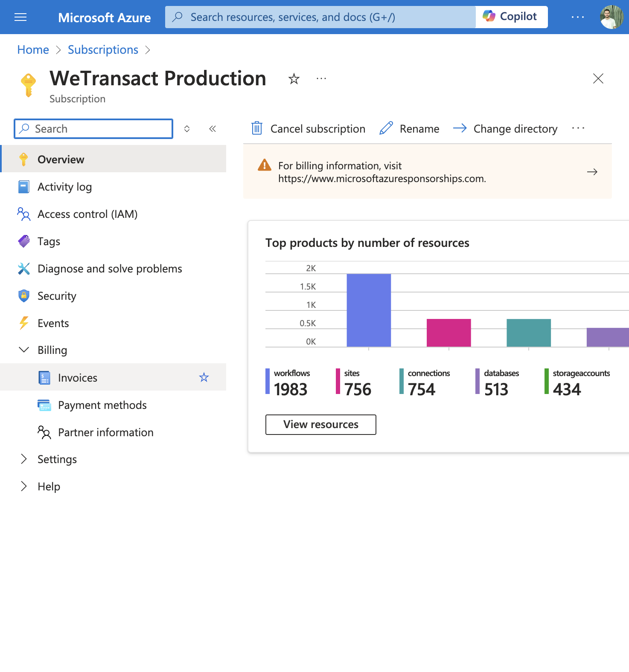Click Cancel subscription command

tap(308, 128)
